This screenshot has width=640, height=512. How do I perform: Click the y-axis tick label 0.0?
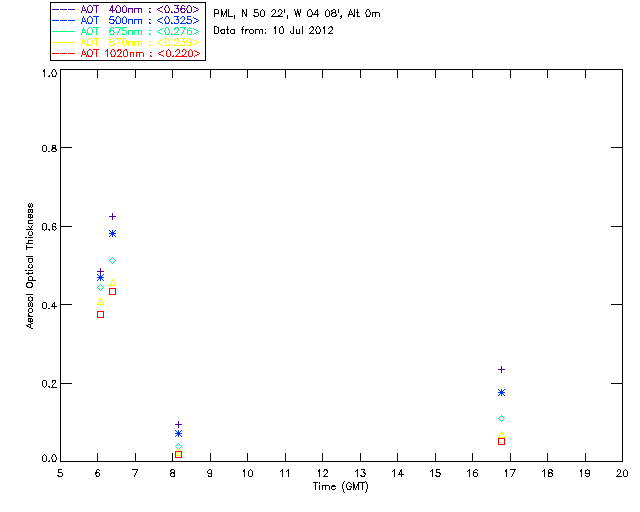click(x=49, y=458)
